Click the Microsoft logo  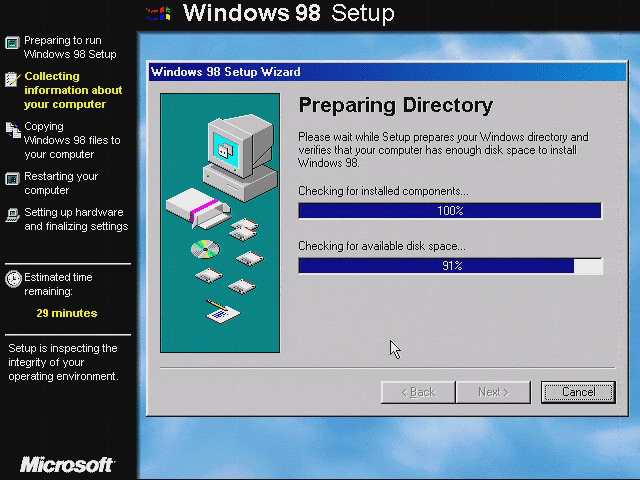tap(67, 465)
